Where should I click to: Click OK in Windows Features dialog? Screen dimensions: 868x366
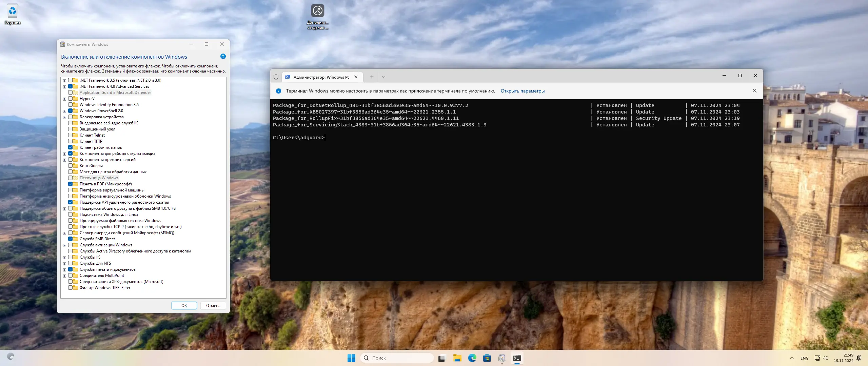tap(184, 305)
